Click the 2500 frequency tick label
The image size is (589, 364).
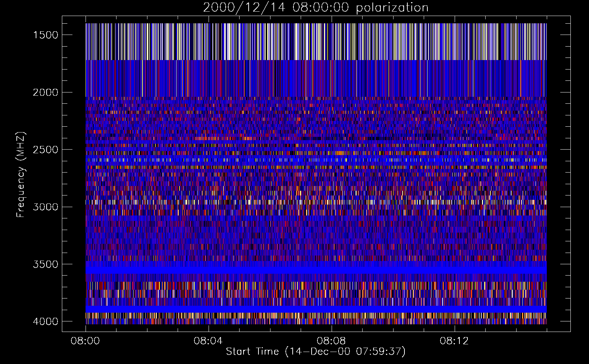[x=46, y=150]
